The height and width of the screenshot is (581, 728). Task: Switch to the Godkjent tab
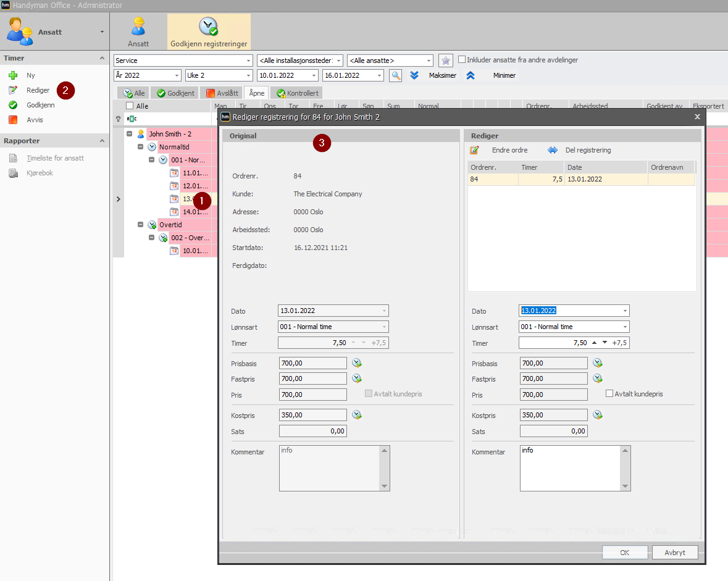click(175, 93)
